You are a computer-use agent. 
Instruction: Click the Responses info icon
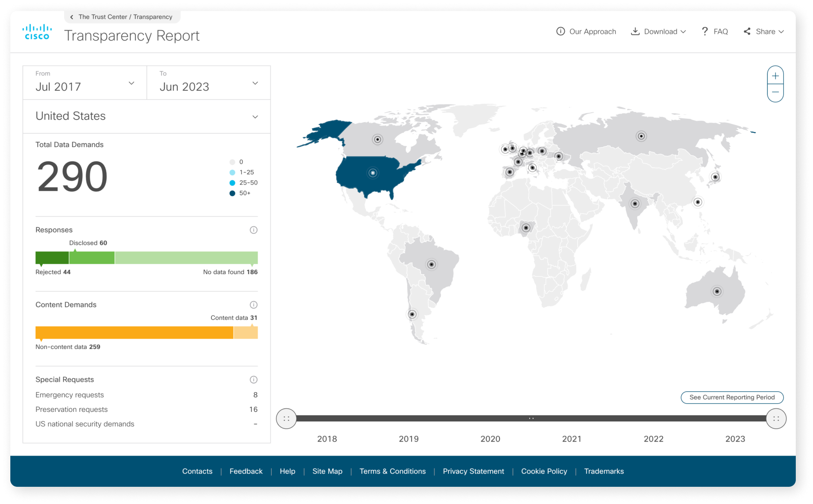tap(254, 229)
